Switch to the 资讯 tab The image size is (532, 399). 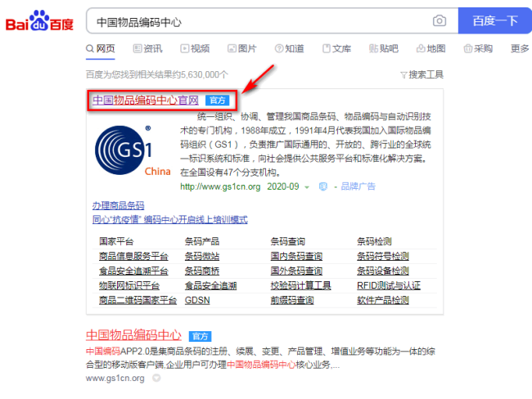tap(147, 48)
